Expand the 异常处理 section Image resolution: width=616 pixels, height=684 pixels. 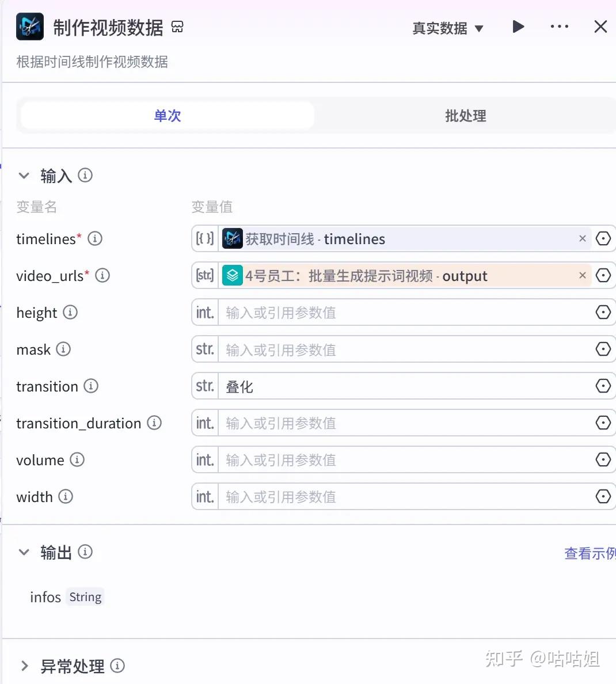pos(24,666)
